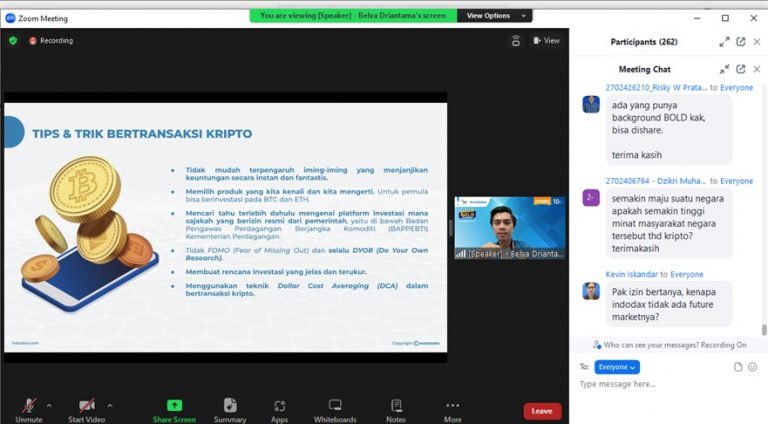The image size is (768, 424).
Task: Open the Share Screen option
Action: click(x=174, y=410)
